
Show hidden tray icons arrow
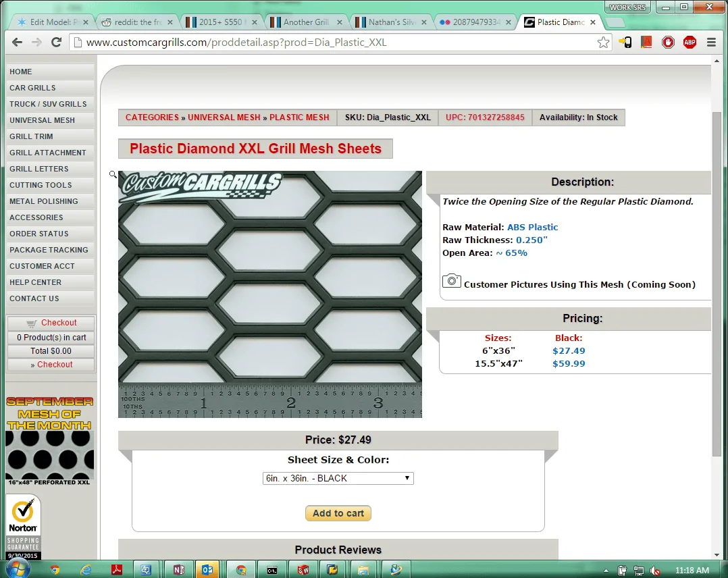606,571
